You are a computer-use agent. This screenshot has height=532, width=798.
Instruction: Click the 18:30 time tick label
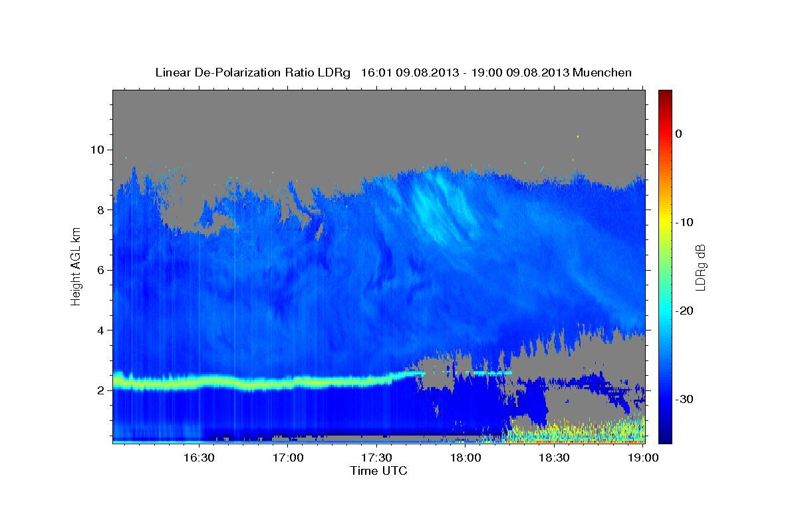point(553,458)
